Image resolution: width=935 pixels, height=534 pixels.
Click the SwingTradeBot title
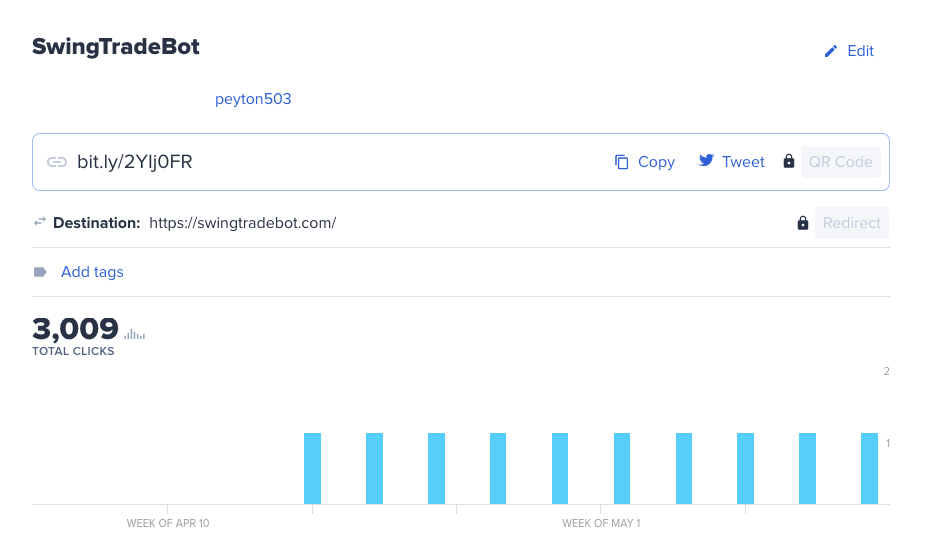(x=116, y=47)
